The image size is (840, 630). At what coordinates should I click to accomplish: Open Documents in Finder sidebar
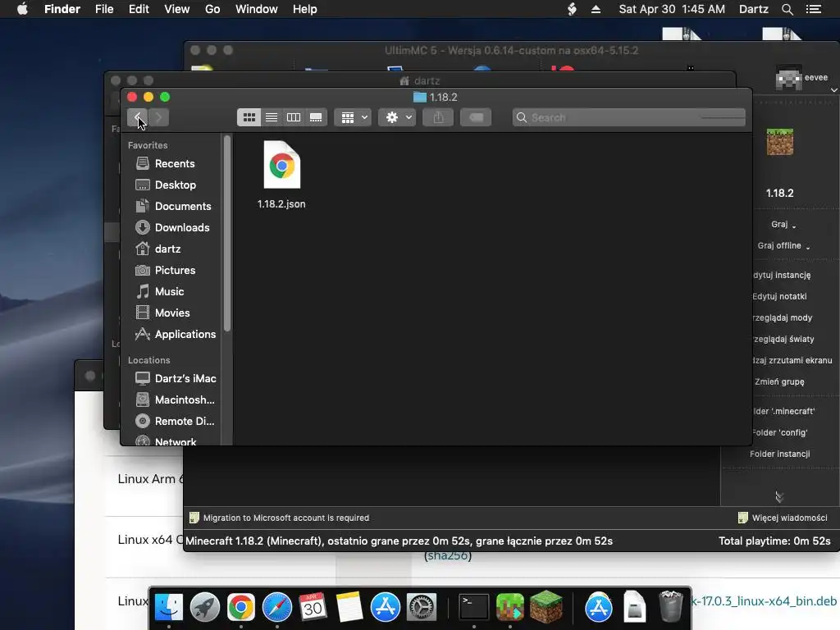pyautogui.click(x=183, y=206)
